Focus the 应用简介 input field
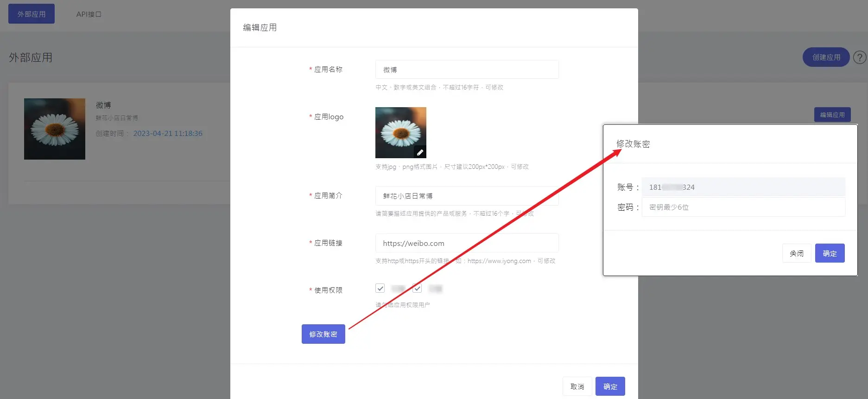This screenshot has height=399, width=868. tap(467, 196)
